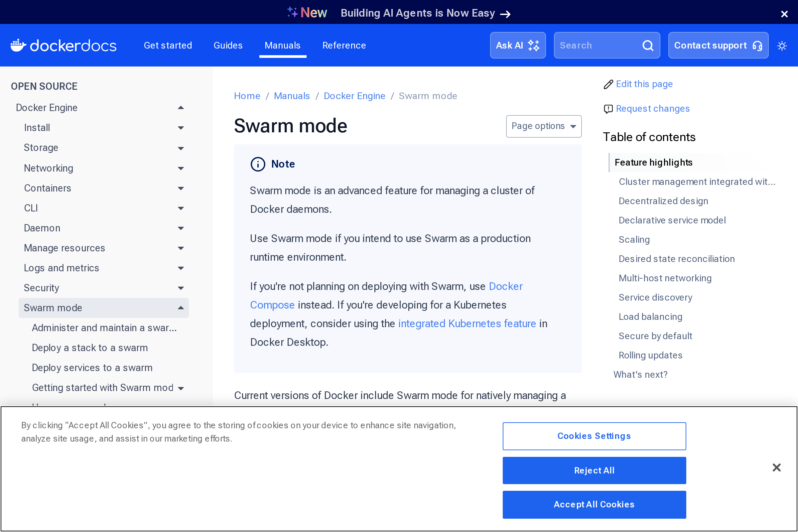Click Reject All cookies button
The width and height of the screenshot is (798, 532).
pyautogui.click(x=594, y=471)
